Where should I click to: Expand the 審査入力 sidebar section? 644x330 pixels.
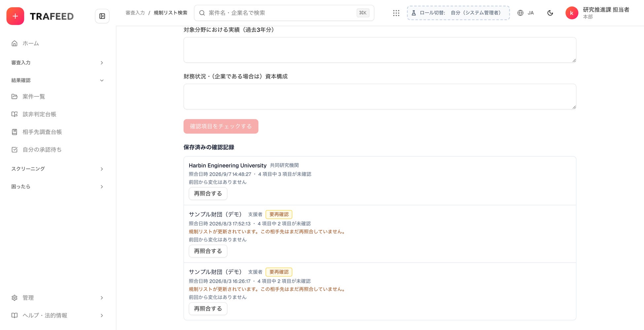58,63
